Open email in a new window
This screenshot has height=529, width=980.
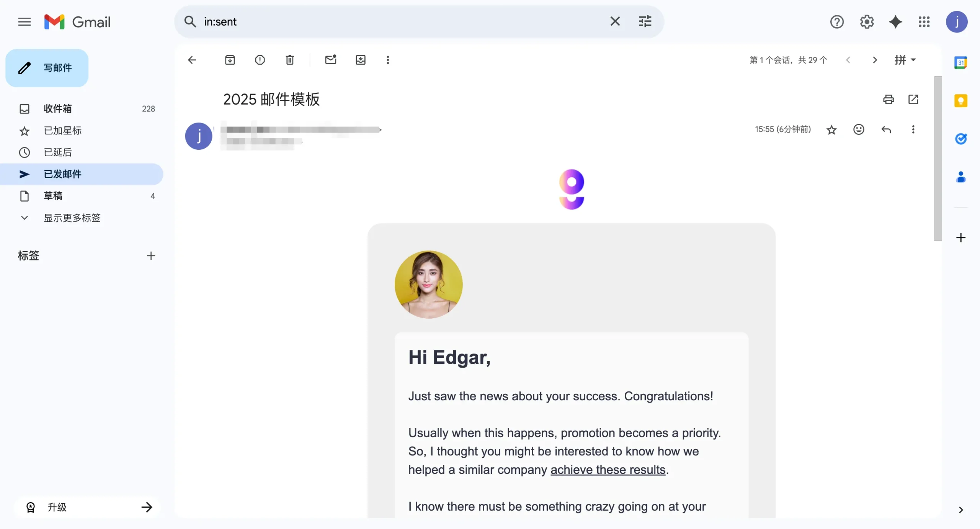[x=914, y=99]
